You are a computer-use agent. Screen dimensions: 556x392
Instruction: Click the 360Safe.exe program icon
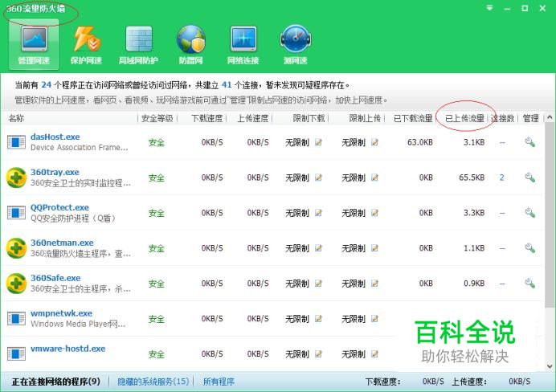point(16,284)
